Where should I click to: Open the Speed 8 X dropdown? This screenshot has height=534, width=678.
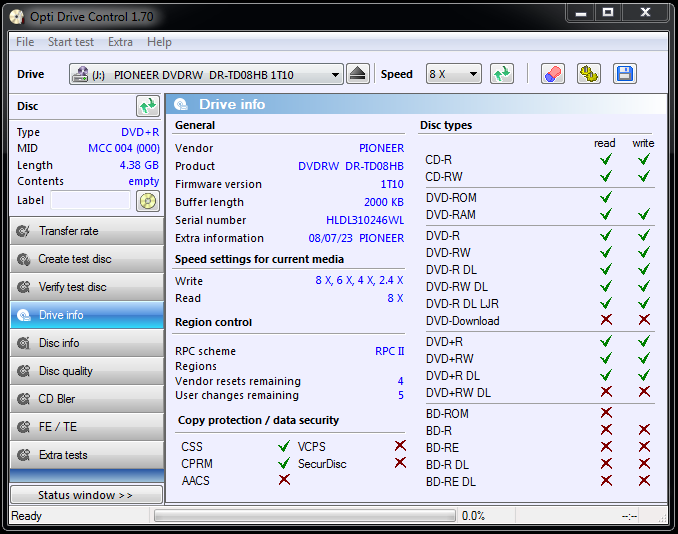[x=454, y=74]
